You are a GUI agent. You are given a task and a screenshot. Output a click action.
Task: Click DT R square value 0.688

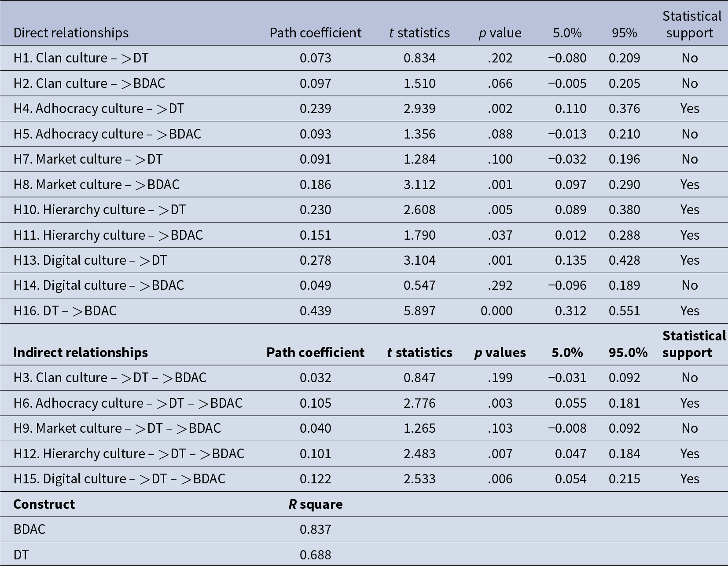pyautogui.click(x=316, y=555)
